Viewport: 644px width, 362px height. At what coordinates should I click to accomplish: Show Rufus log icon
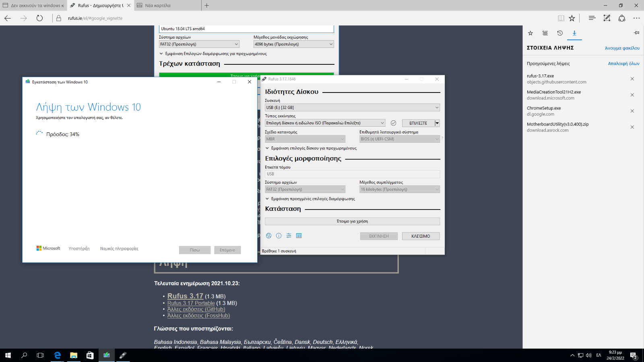pos(299,236)
